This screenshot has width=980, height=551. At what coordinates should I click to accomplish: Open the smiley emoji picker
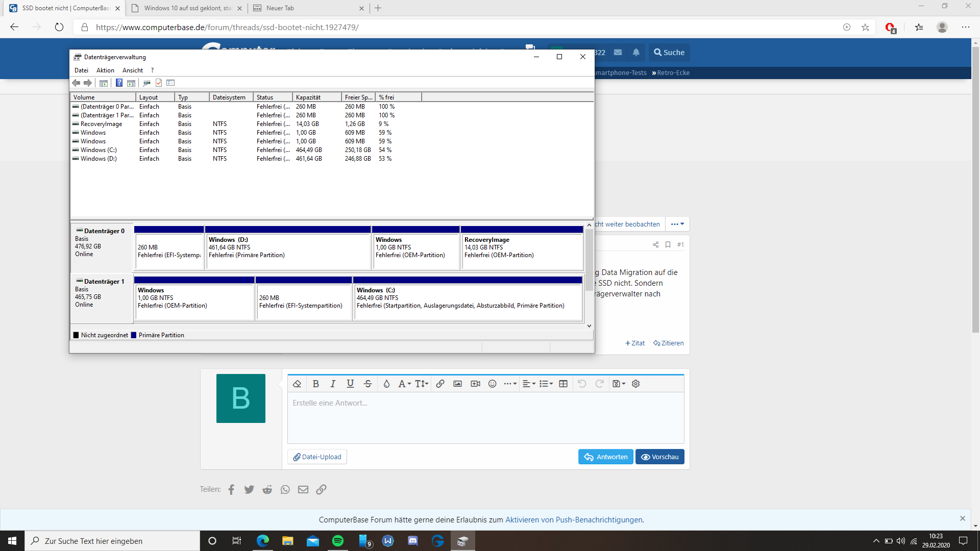tap(492, 384)
